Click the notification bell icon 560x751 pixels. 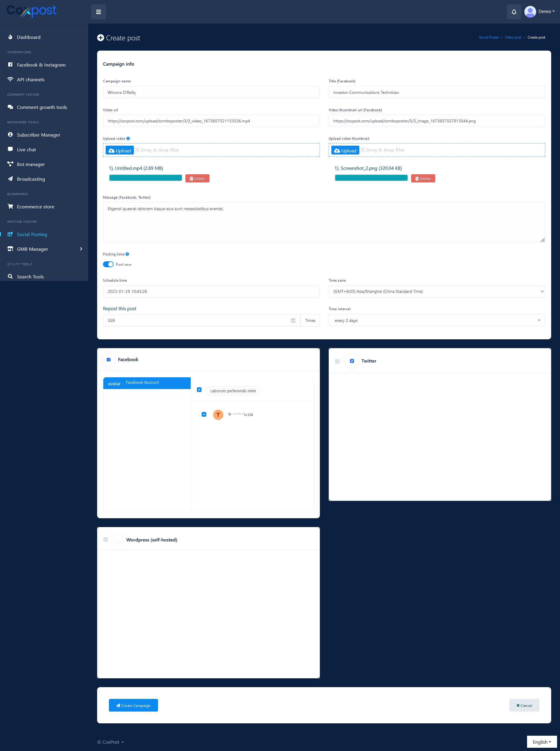tap(514, 12)
